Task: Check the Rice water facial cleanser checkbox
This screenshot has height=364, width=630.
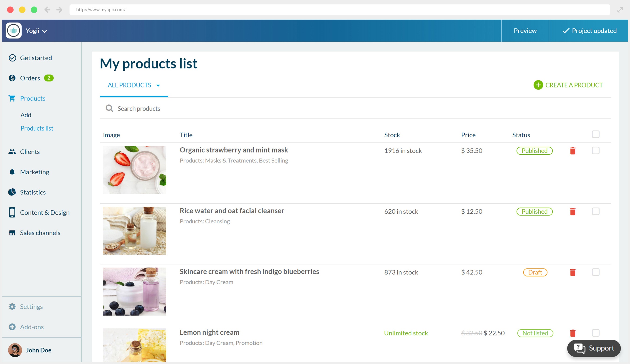Action: [x=595, y=211]
